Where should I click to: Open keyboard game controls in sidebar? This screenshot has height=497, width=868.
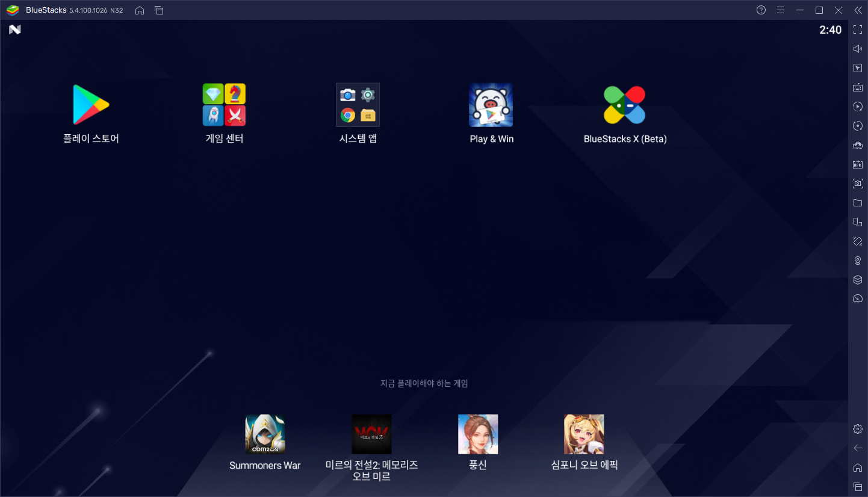pyautogui.click(x=858, y=87)
